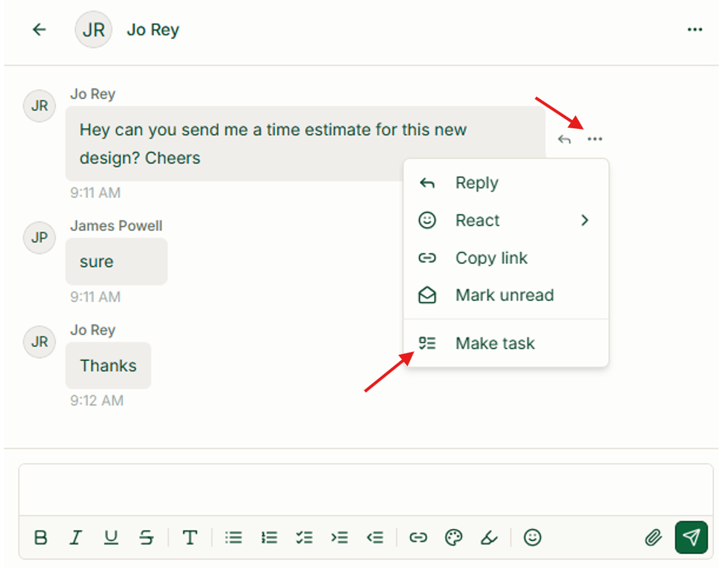Image resolution: width=728 pixels, height=568 pixels.
Task: Click the reply arrow beside first message
Action: click(564, 139)
